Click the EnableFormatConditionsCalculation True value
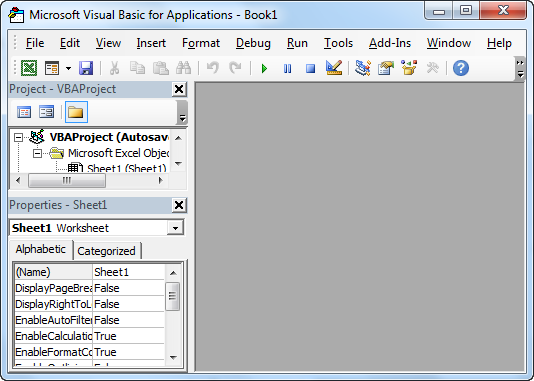 pyautogui.click(x=128, y=352)
